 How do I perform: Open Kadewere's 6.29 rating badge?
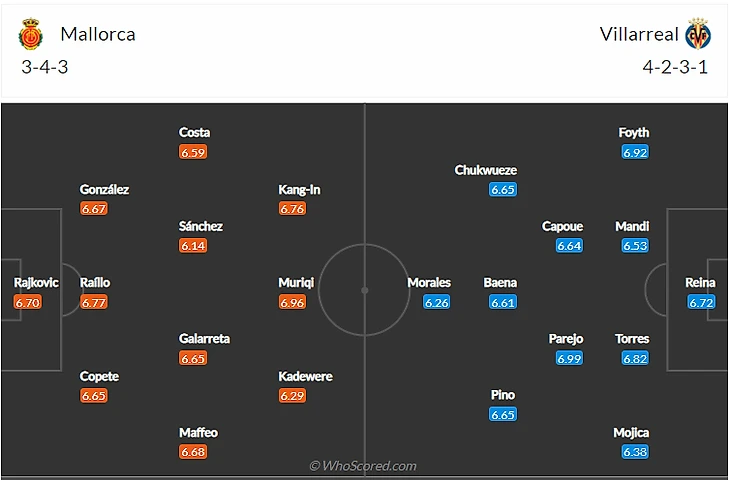point(292,396)
